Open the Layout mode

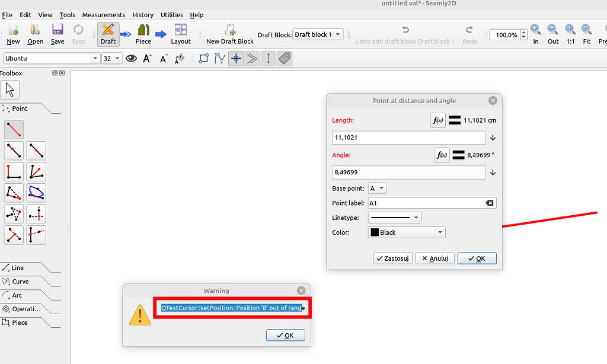pyautogui.click(x=180, y=34)
